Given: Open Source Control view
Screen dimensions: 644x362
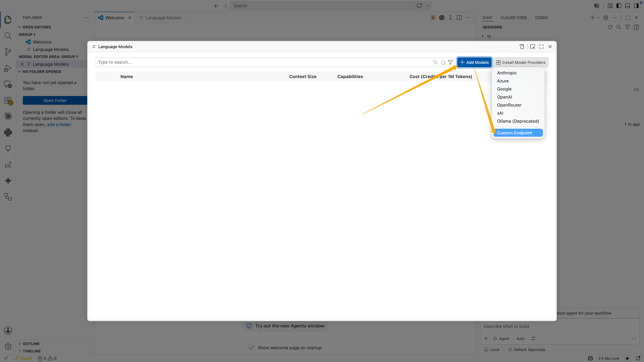Looking at the screenshot, I should [x=8, y=52].
